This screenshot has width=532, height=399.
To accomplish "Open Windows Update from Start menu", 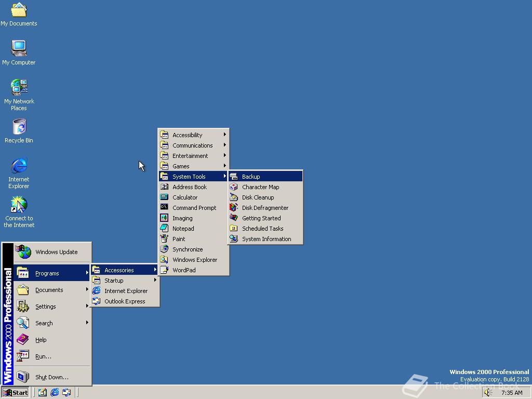I will click(x=52, y=252).
